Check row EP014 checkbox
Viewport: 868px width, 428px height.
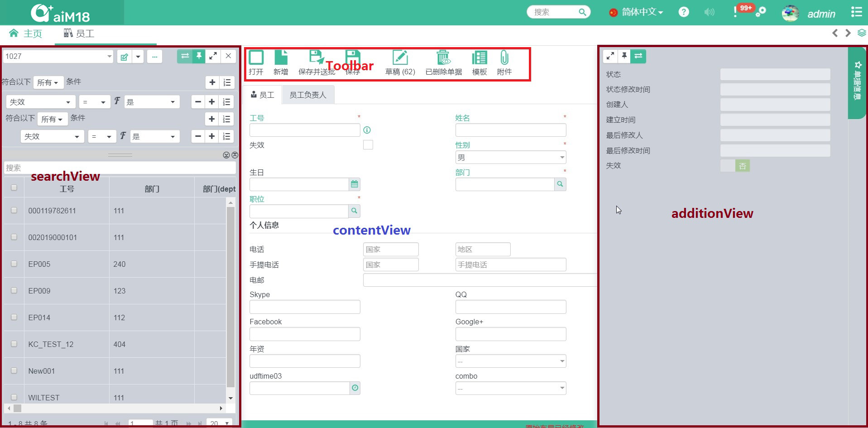pos(14,317)
